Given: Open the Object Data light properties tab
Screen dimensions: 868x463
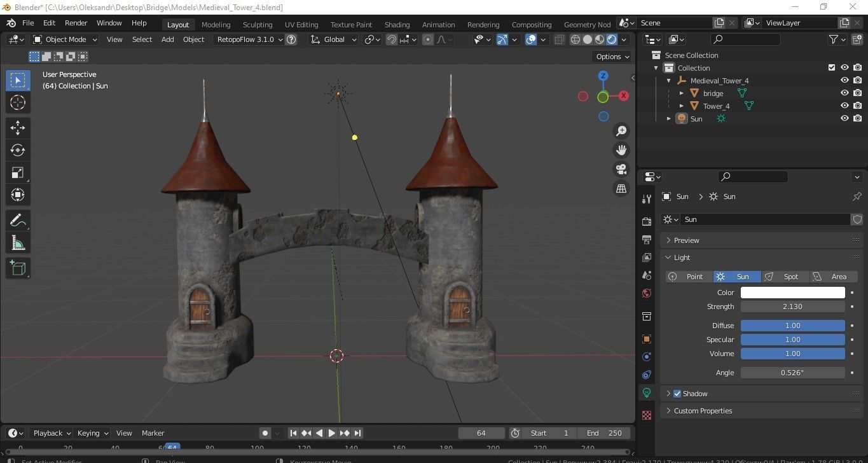Looking at the screenshot, I should pos(647,392).
